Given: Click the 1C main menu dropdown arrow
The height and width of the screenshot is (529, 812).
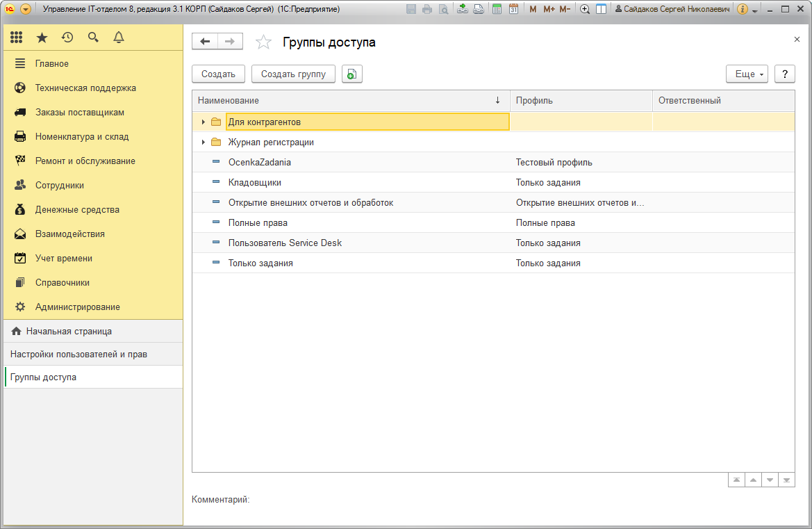Looking at the screenshot, I should (25, 9).
